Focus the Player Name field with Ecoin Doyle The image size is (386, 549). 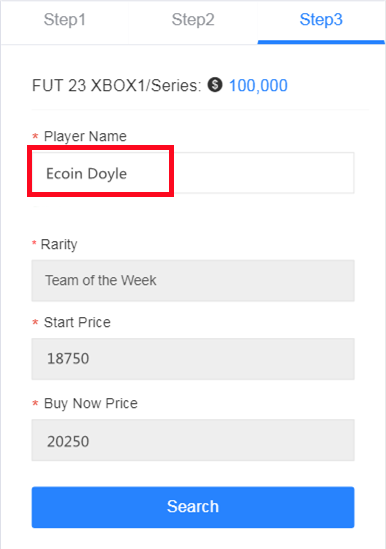click(193, 173)
